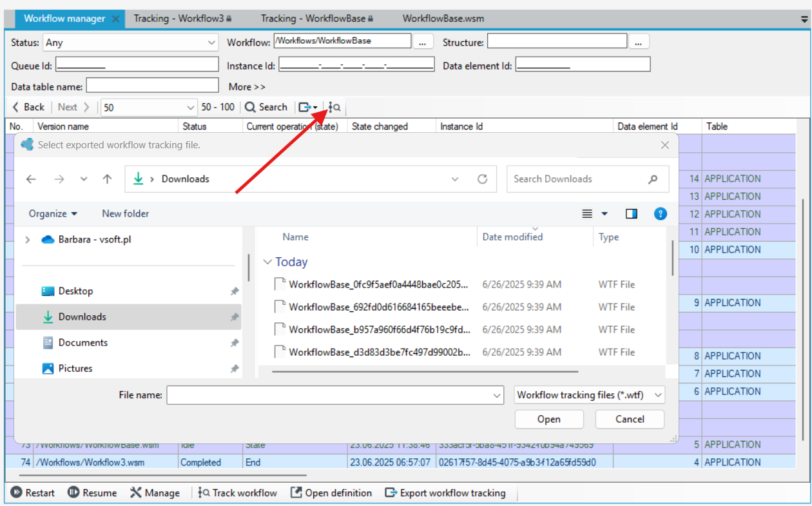Go up one folder level in file dialog
Screen dimensions: 812x506
click(108, 179)
